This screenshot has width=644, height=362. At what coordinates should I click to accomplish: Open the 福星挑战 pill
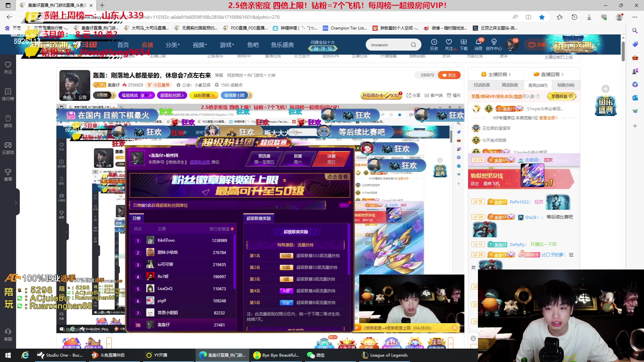pos(137,95)
